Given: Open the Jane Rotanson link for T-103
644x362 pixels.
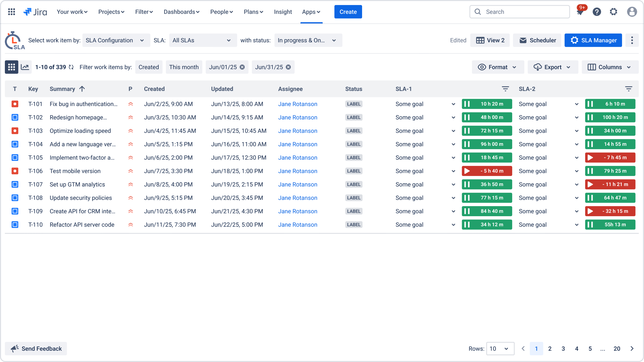Looking at the screenshot, I should [x=298, y=131].
